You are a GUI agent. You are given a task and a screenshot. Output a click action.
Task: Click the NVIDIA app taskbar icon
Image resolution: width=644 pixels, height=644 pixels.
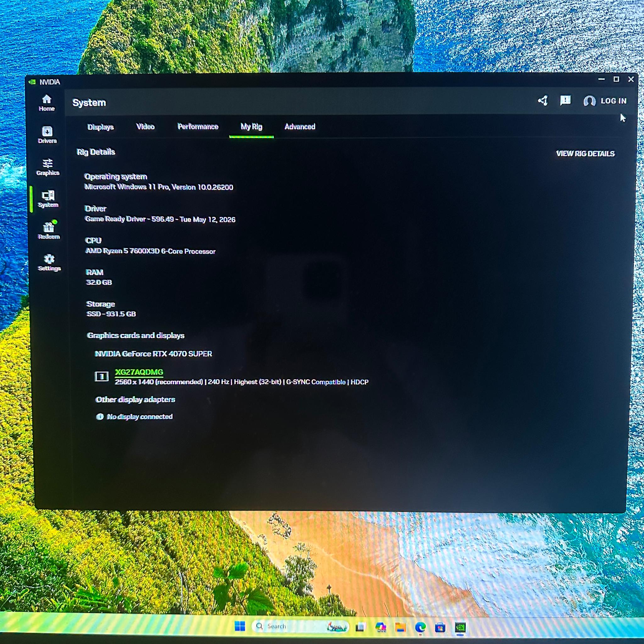click(x=460, y=628)
